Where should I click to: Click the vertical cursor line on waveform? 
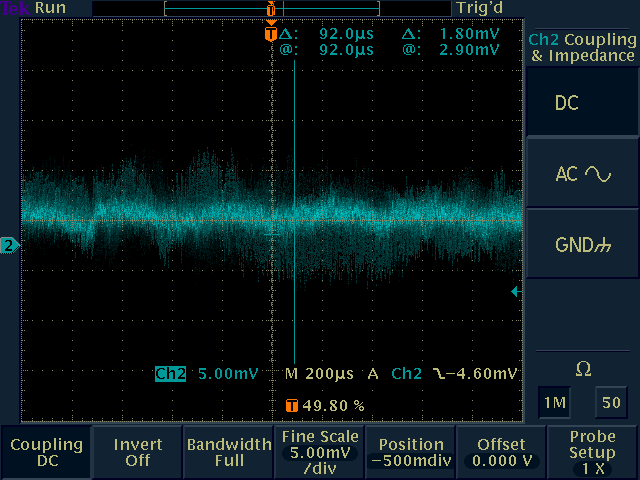pyautogui.click(x=294, y=212)
